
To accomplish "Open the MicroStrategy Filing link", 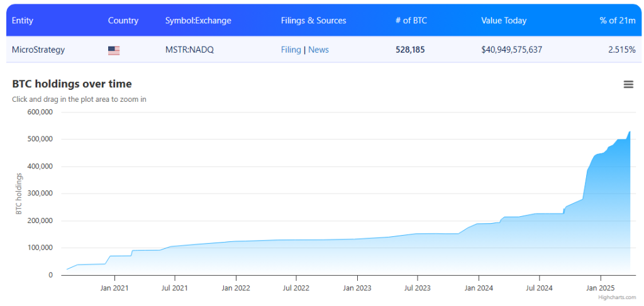I will 291,50.
